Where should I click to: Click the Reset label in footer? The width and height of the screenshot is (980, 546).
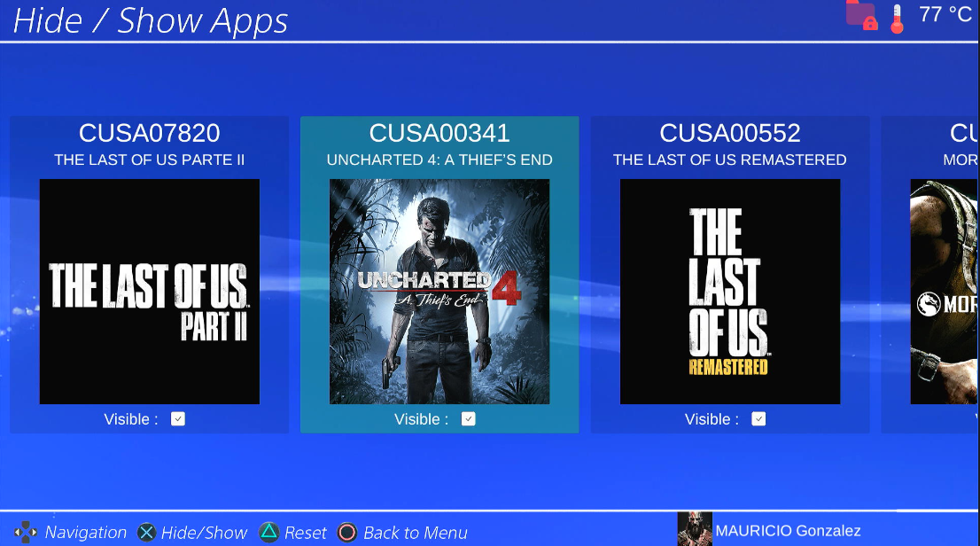pos(306,533)
